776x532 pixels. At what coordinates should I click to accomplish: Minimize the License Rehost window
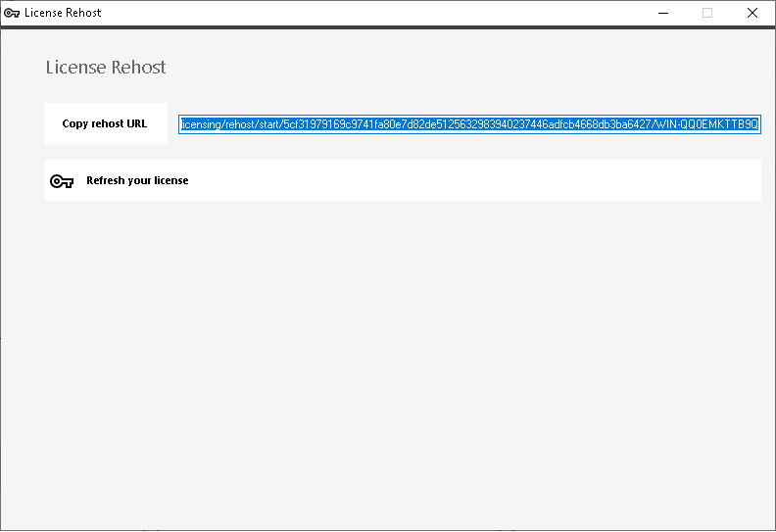tap(661, 13)
